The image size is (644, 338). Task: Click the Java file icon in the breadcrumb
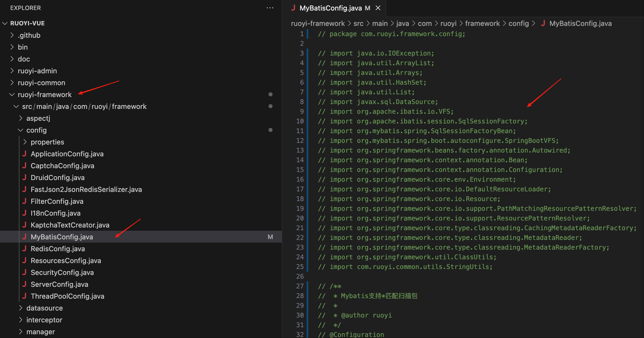[543, 23]
